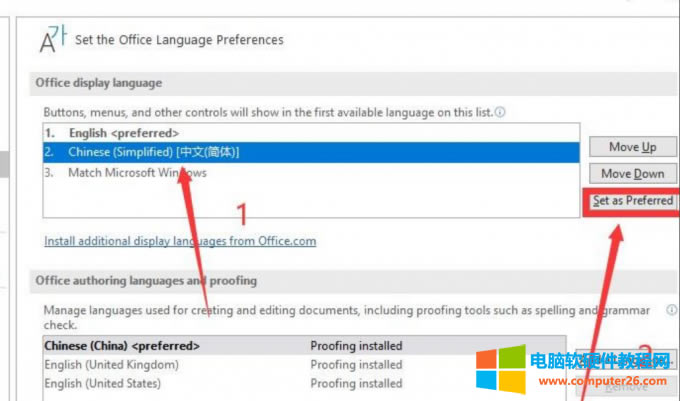Select Chinese (Simplified) display language
This screenshot has width=680, height=401.
point(154,152)
